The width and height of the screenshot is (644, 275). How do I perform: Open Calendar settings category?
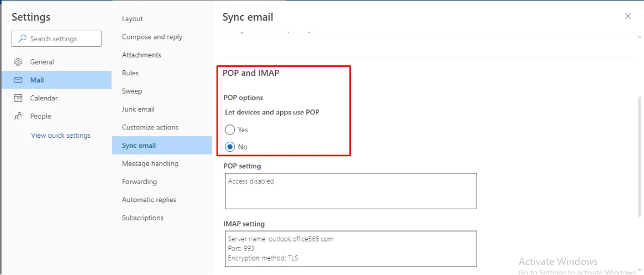56,98
